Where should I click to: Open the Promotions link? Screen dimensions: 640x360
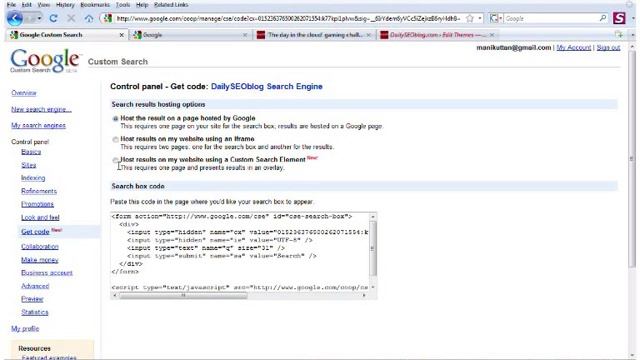[37, 204]
